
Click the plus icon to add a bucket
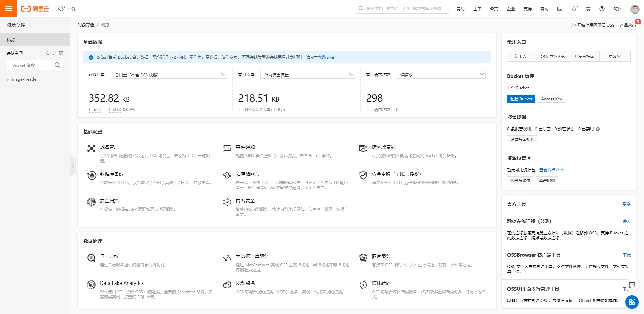click(x=41, y=53)
